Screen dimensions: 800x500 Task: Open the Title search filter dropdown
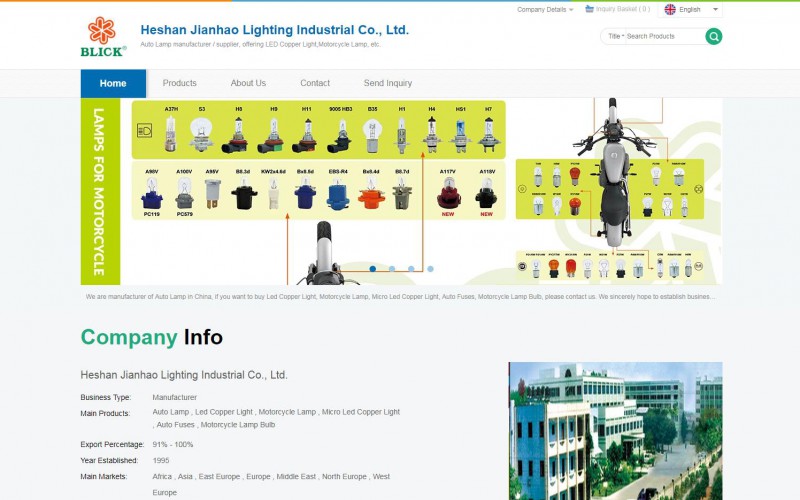615,36
